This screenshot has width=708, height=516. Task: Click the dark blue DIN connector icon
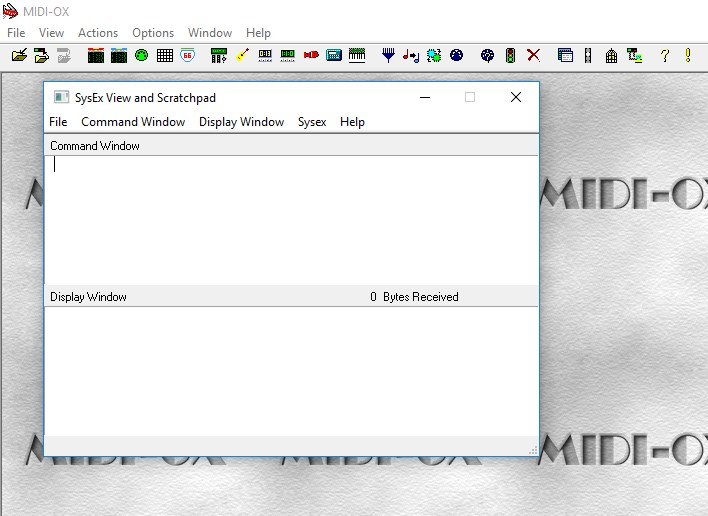click(x=456, y=55)
